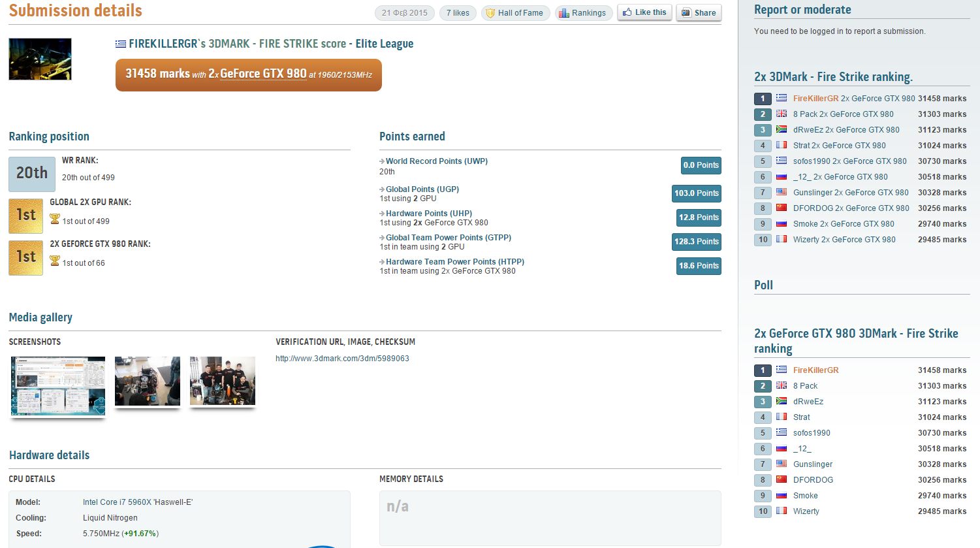This screenshot has width=980, height=548.
Task: Click the trophy icon beside 1st out of 66
Action: click(x=55, y=261)
